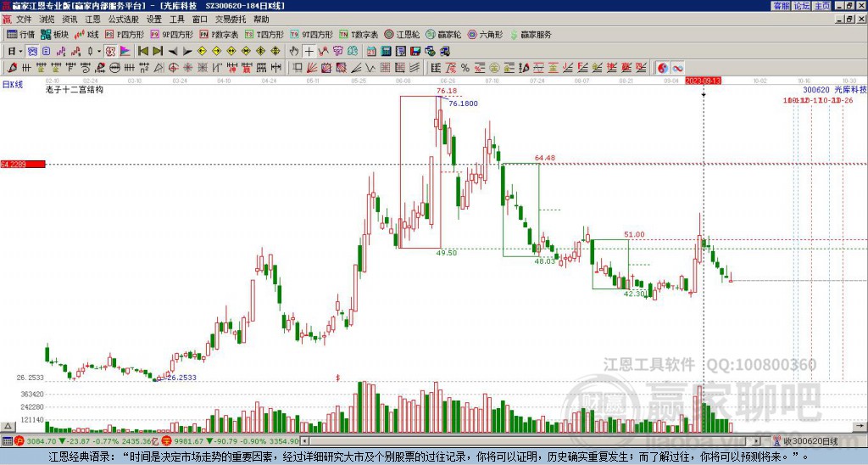
Task: Open the 9T四方形 tool
Action: tap(312, 34)
